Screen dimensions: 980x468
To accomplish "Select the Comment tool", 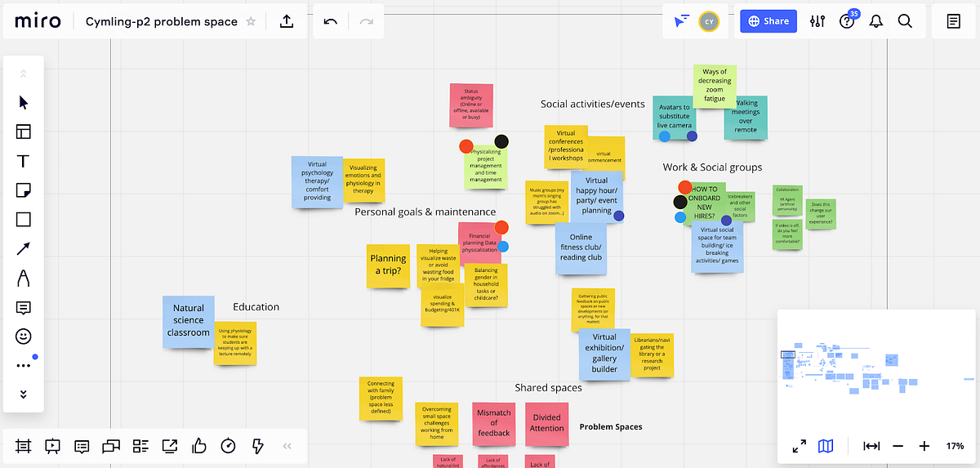I will (24, 308).
